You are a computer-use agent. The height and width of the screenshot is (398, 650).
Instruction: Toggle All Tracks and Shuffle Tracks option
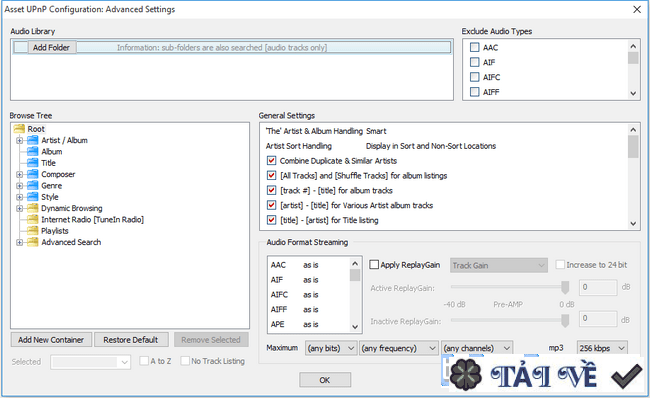click(272, 175)
